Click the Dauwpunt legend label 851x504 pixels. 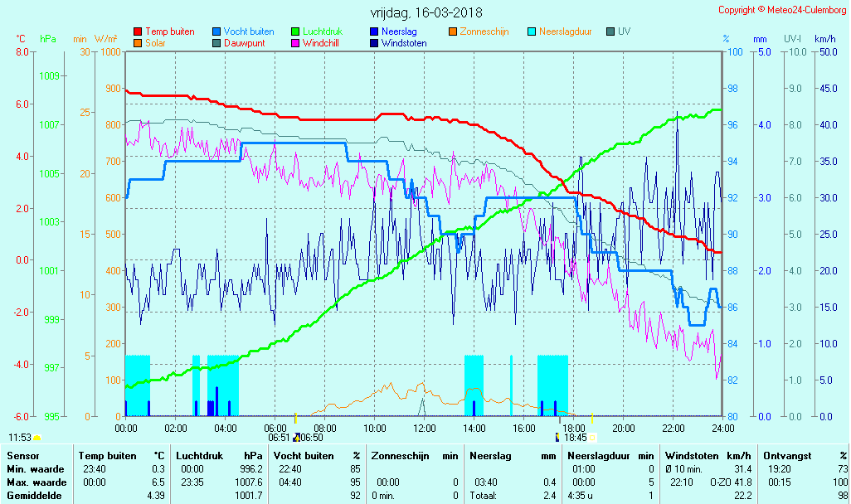click(x=245, y=43)
